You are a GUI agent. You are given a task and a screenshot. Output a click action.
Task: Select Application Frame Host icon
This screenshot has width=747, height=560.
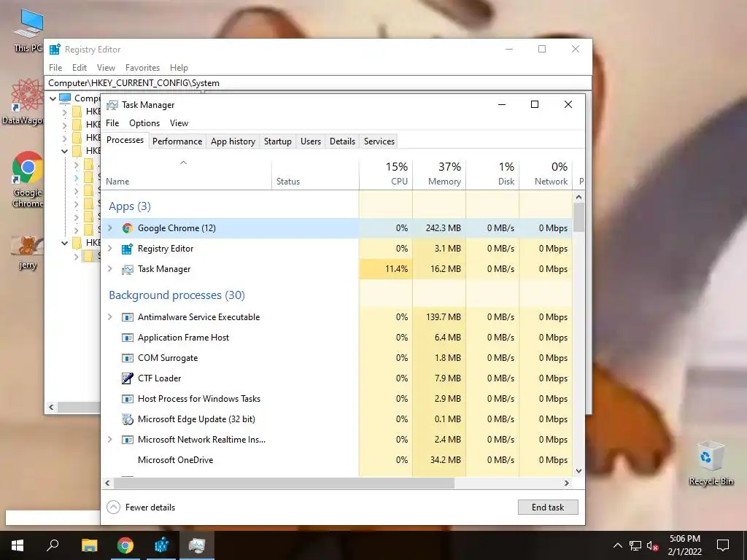[127, 338]
